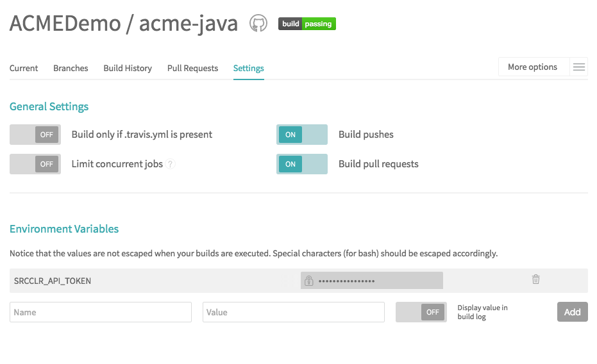Image resolution: width=597 pixels, height=364 pixels.
Task: Click the Build pushes label
Action: (366, 135)
